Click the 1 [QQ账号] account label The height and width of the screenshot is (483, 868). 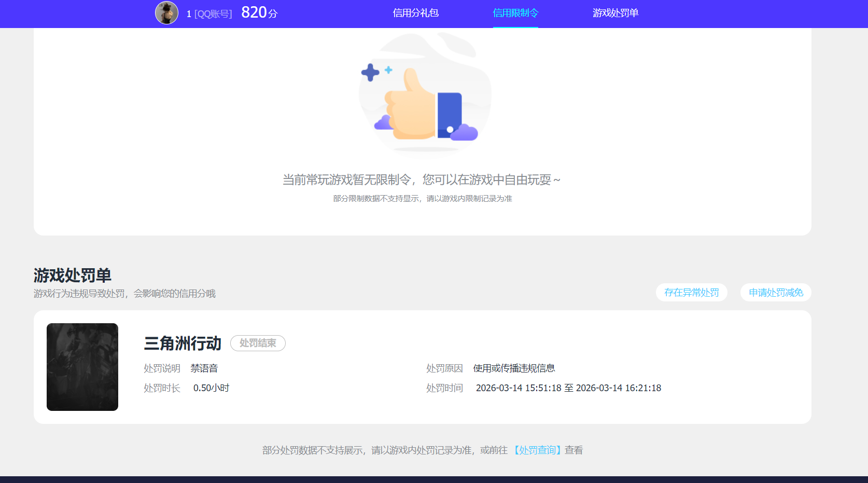209,14
